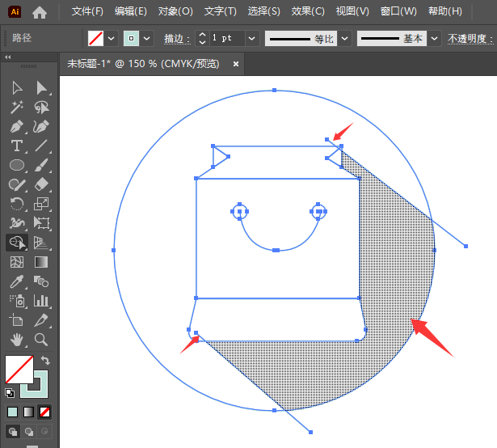Open stroke weight dropdown
497x448 pixels.
252,38
